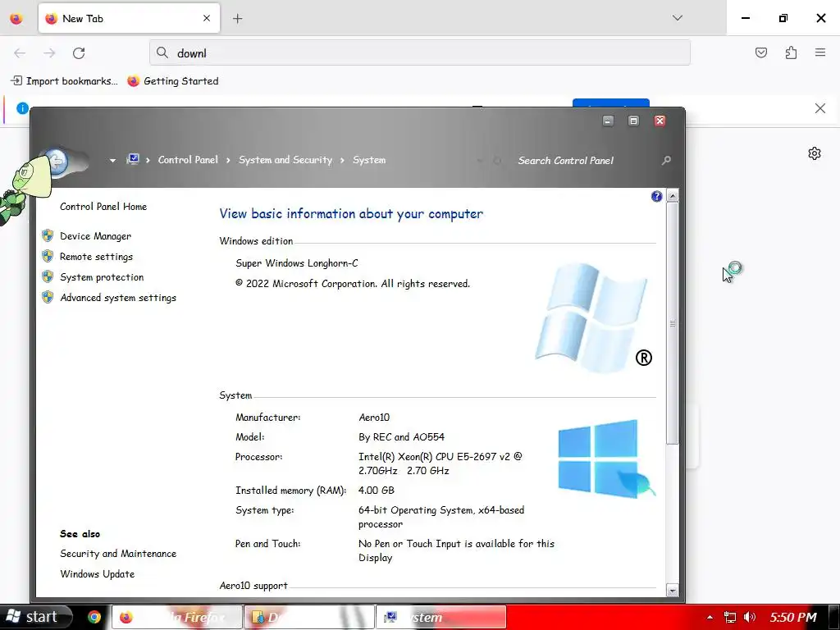
Task: Click Import bookmarks toolbar item
Action: (64, 81)
